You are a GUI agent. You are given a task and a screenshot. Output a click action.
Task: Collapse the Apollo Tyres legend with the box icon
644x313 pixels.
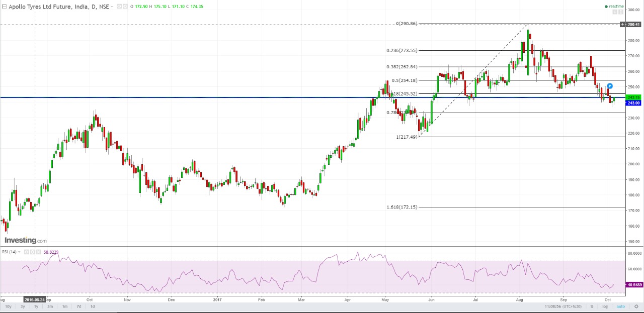pyautogui.click(x=5, y=7)
